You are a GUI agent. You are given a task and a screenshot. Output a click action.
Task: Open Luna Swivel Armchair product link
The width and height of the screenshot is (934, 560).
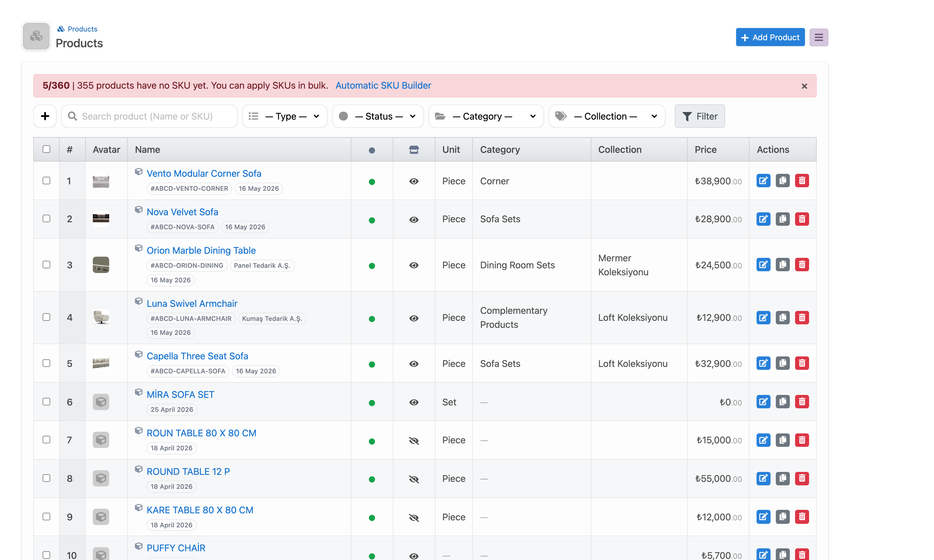(192, 304)
